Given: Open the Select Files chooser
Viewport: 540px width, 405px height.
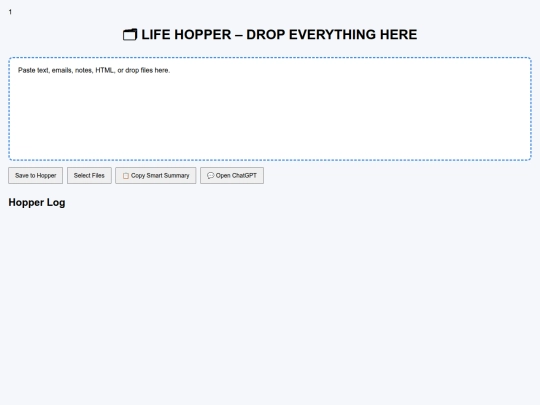Looking at the screenshot, I should [89, 176].
